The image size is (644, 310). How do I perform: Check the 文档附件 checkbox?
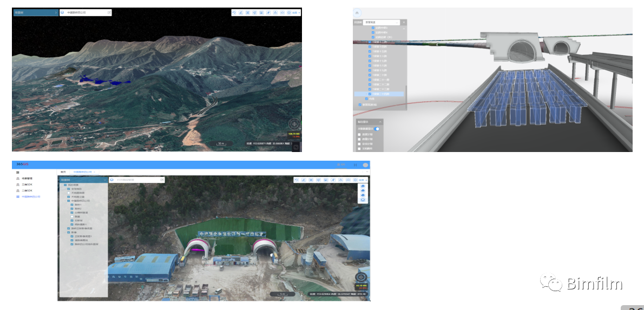click(x=359, y=149)
